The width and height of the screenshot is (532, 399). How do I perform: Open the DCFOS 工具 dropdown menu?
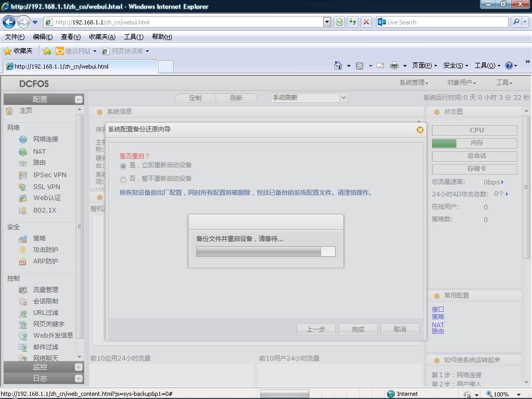[504, 83]
